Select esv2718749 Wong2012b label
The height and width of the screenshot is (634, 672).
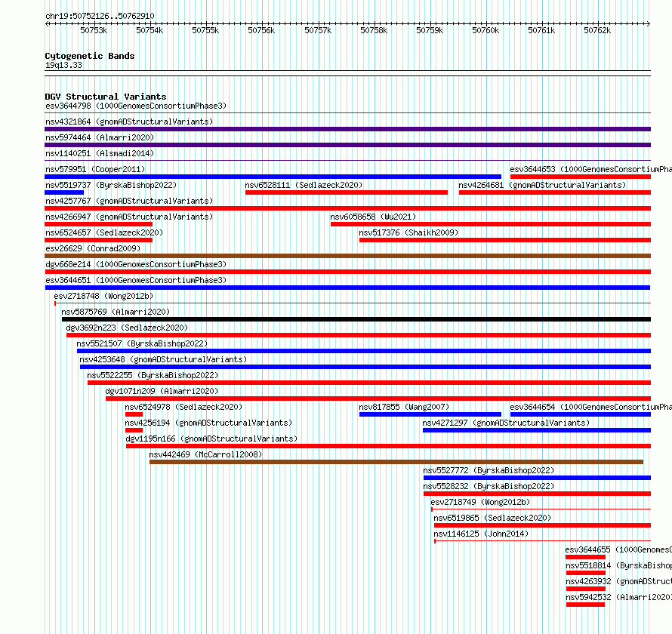480,502
